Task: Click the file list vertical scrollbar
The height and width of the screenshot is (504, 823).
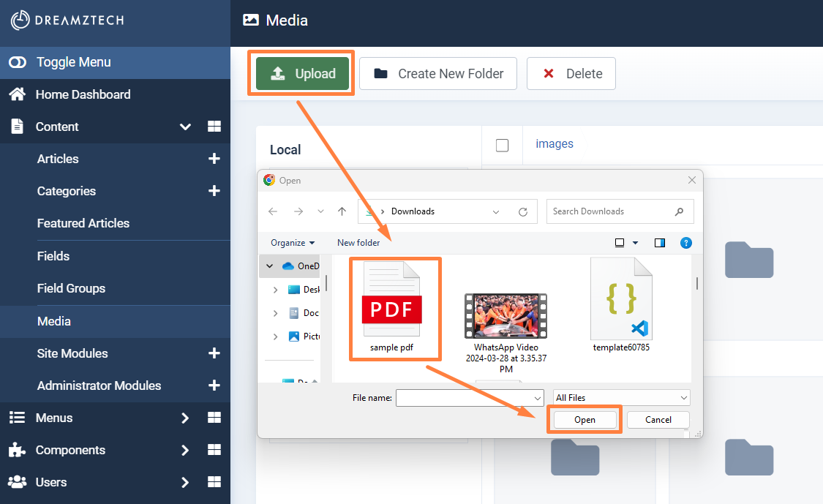Action: tap(697, 284)
